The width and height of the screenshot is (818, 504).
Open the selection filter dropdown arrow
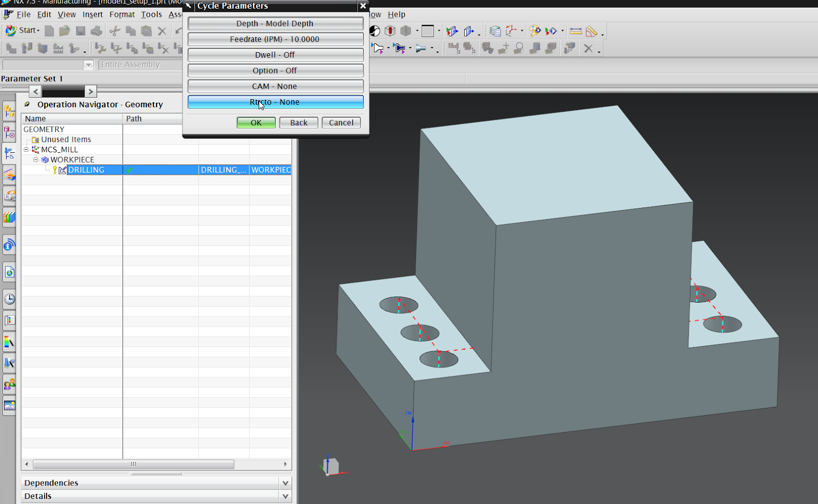(88, 65)
